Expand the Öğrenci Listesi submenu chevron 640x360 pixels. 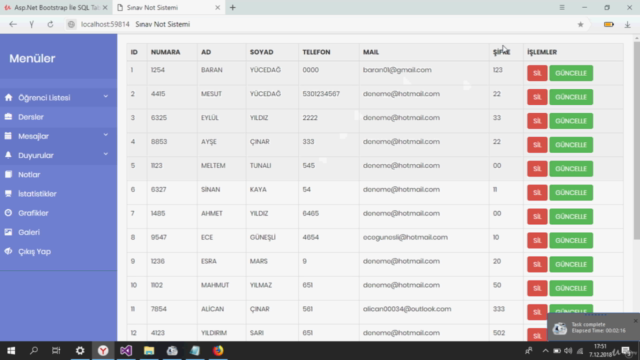(x=106, y=97)
